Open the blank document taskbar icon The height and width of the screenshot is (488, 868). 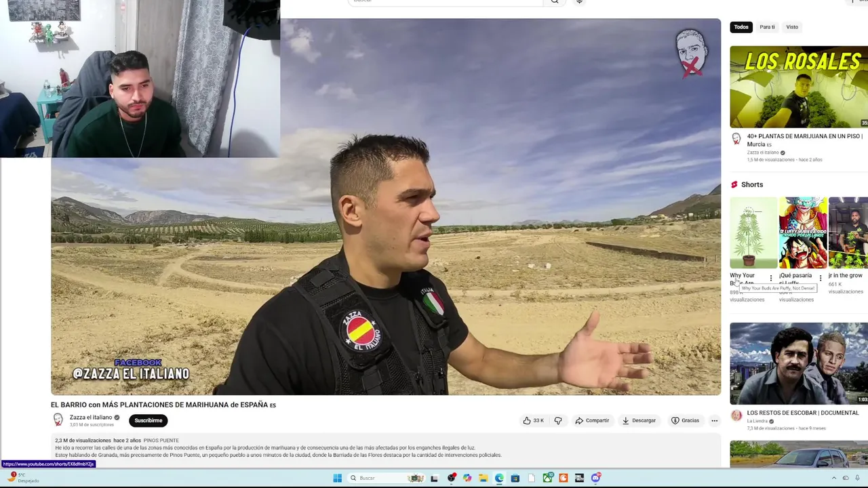532,478
